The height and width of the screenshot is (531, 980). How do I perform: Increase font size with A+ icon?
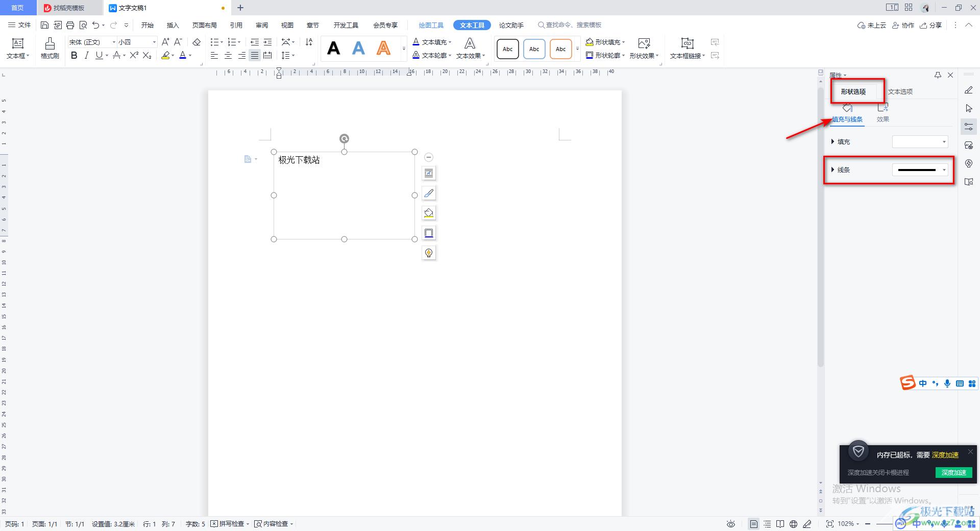point(165,42)
